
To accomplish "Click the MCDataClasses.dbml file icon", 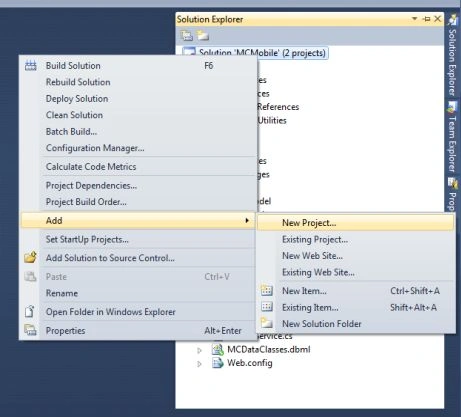I will click(x=218, y=349).
